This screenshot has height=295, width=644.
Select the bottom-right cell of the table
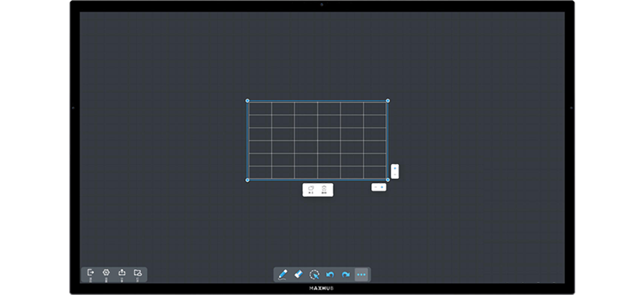coord(376,172)
